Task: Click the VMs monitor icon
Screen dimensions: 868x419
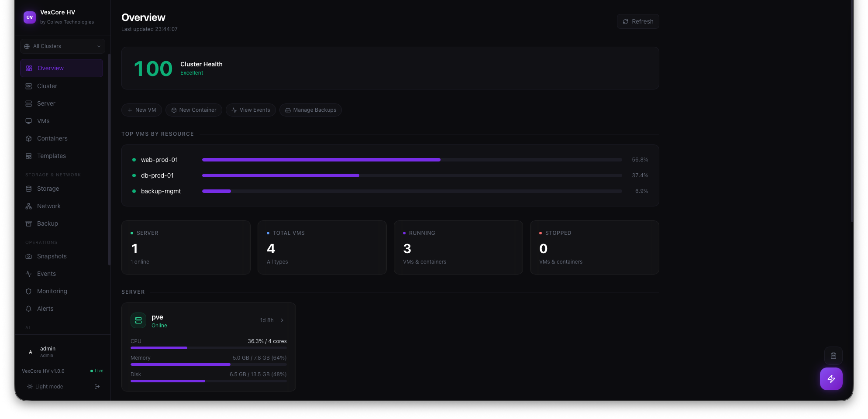Action: pyautogui.click(x=28, y=121)
